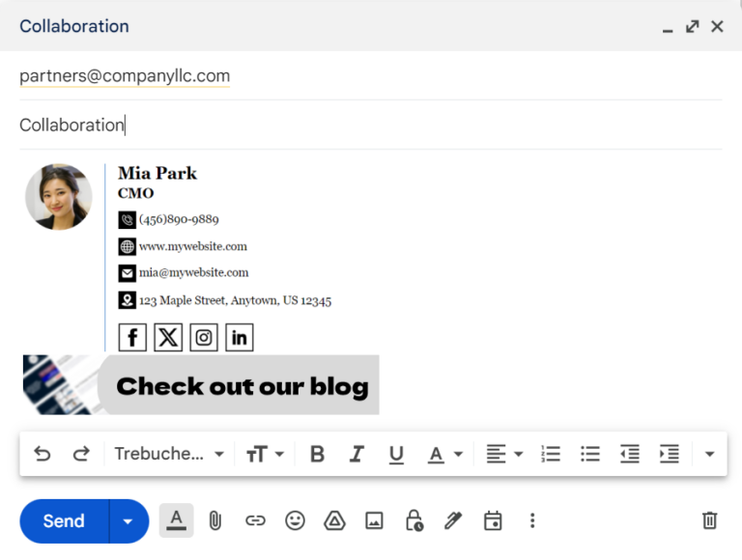Image resolution: width=742 pixels, height=560 pixels.
Task: Open the Trebuchet font dropdown
Action: 169,454
